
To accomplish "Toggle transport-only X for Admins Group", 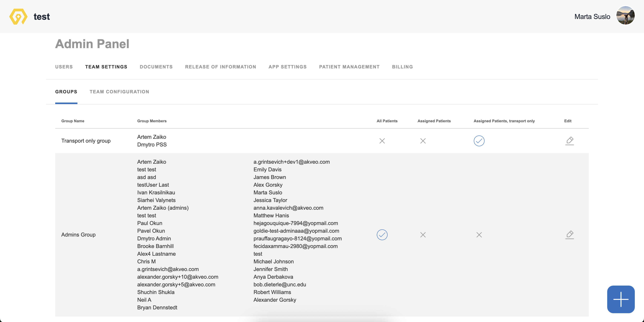I will [x=479, y=234].
